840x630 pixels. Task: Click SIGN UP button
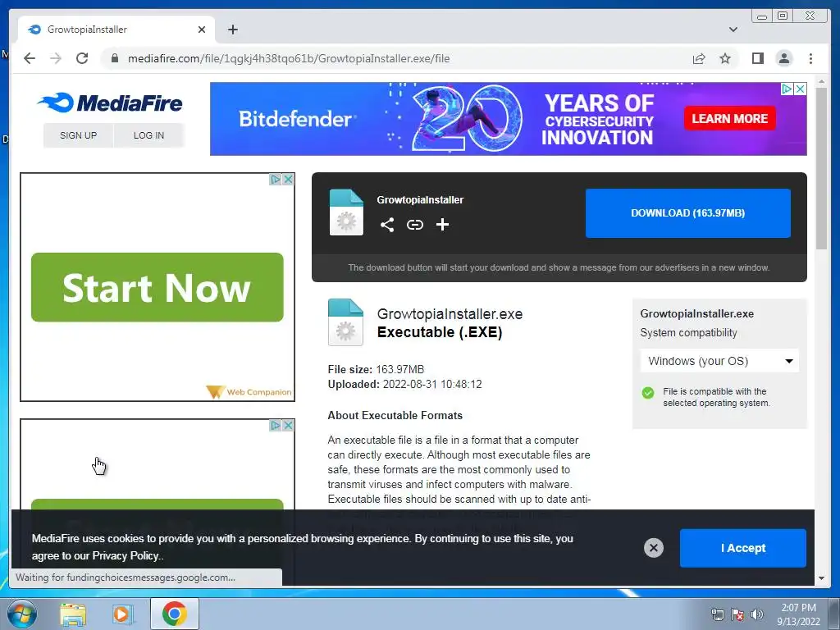tap(78, 135)
